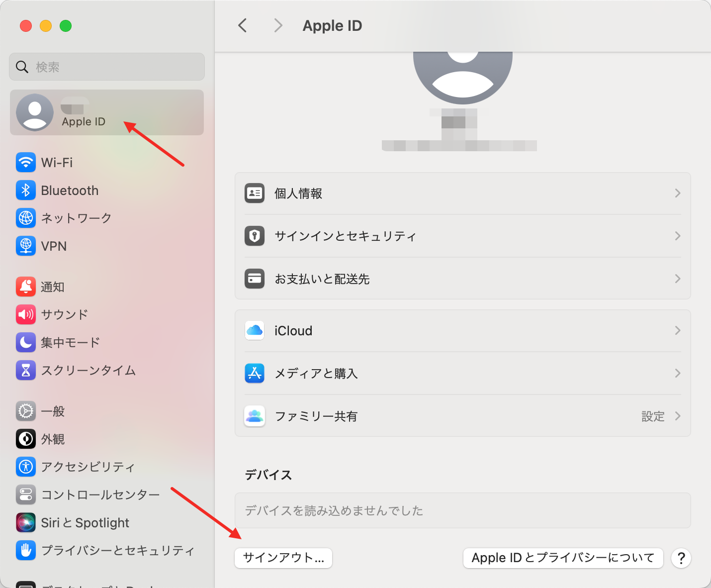Click the 通知 label text
The width and height of the screenshot is (711, 588).
53,287
